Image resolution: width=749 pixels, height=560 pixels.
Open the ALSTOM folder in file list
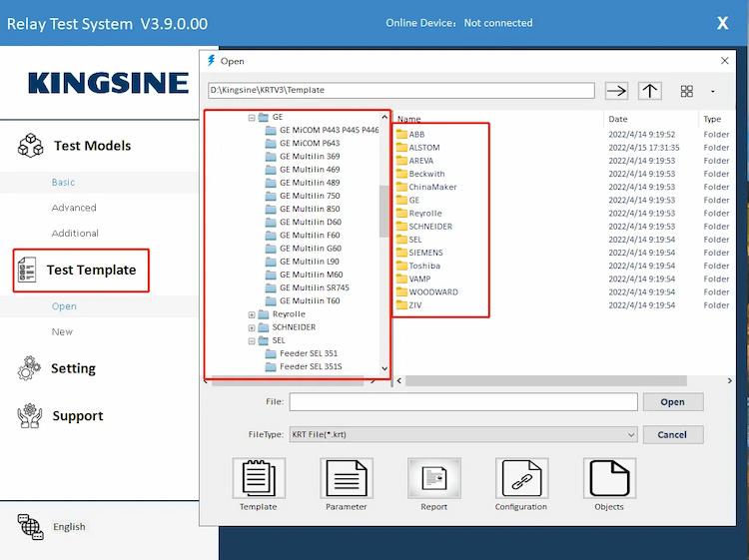point(418,148)
